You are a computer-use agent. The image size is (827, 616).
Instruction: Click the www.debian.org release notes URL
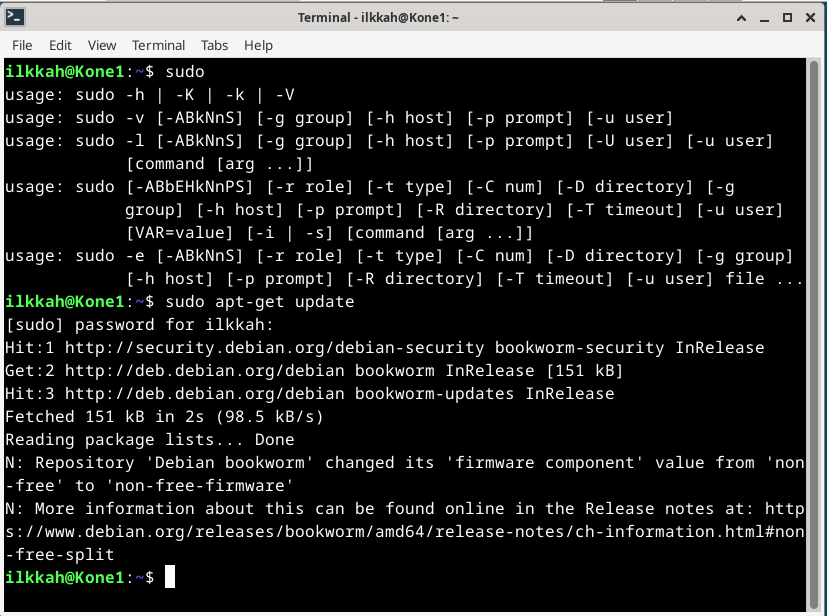coord(400,532)
